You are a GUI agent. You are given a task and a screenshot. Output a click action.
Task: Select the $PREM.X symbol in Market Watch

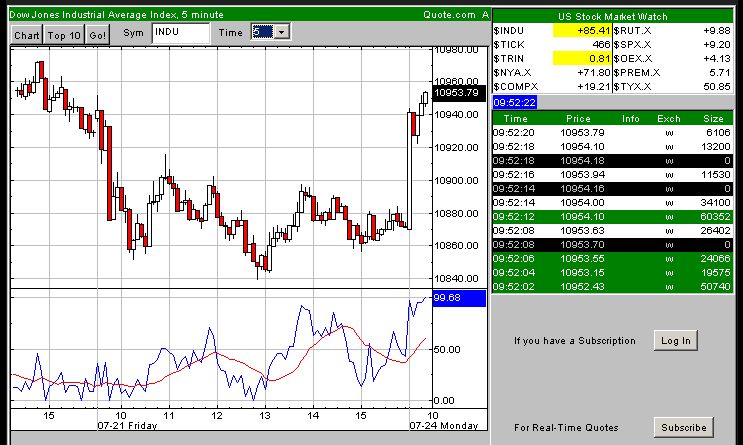click(636, 73)
